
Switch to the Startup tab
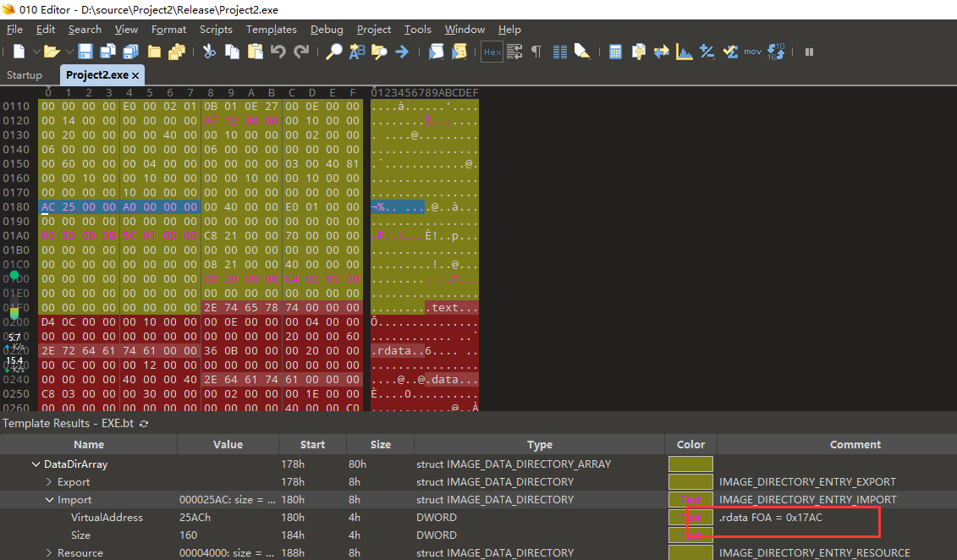(25, 75)
